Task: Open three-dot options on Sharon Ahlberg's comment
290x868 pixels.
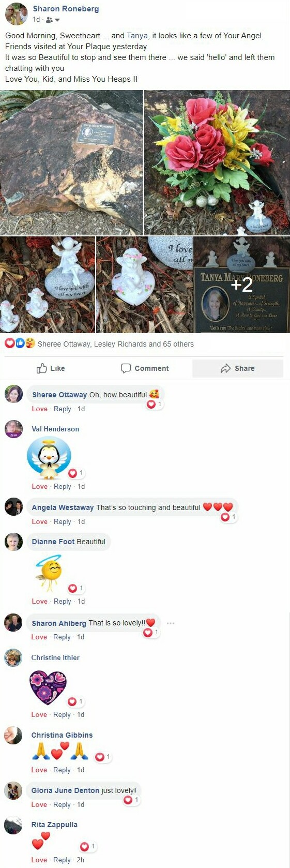Action: (x=171, y=623)
